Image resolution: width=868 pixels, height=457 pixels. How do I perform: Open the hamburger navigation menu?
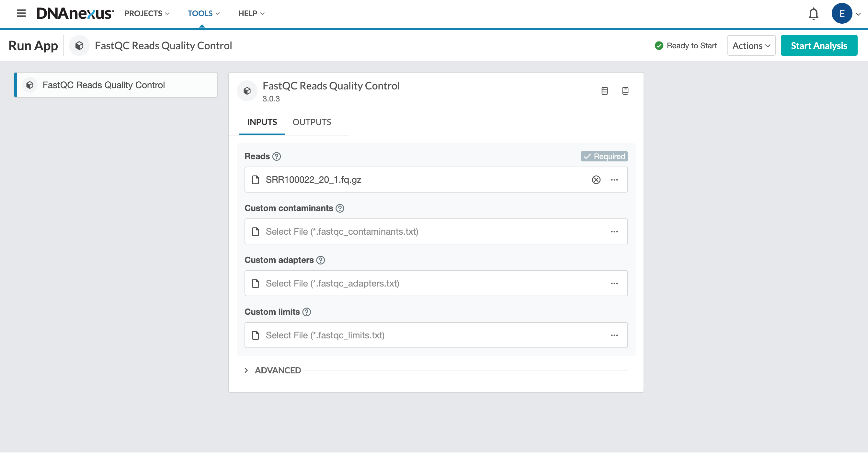21,14
